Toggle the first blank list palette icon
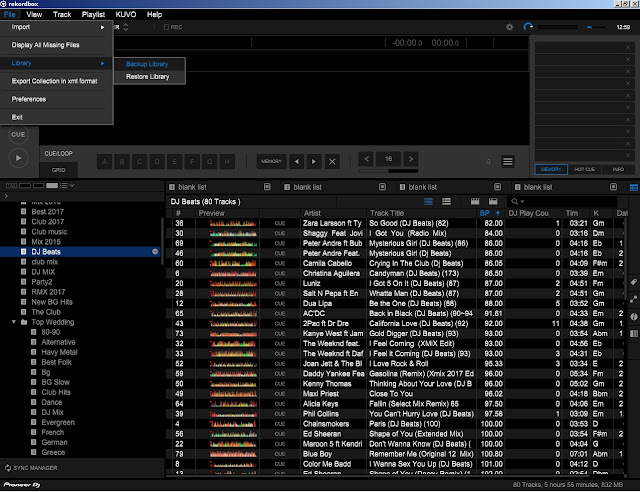 (267, 187)
